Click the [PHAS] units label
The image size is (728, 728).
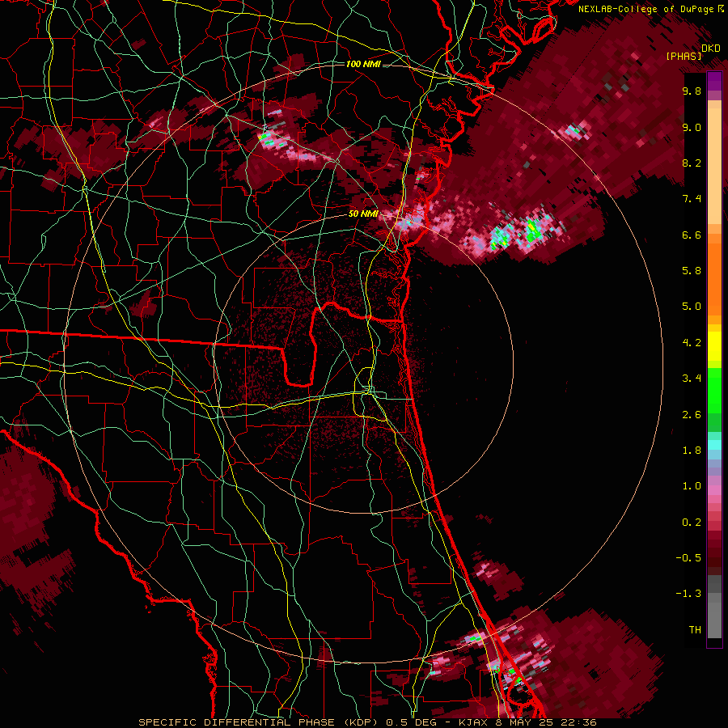tap(684, 57)
